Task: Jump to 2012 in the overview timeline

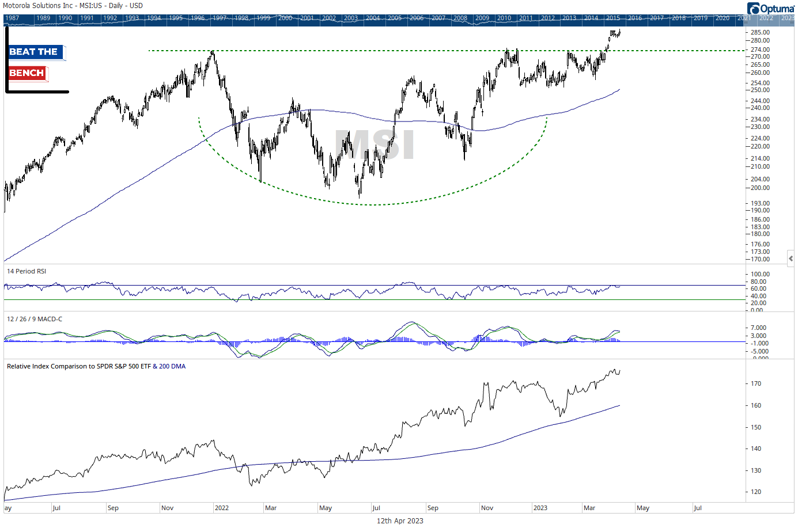Action: (548, 18)
